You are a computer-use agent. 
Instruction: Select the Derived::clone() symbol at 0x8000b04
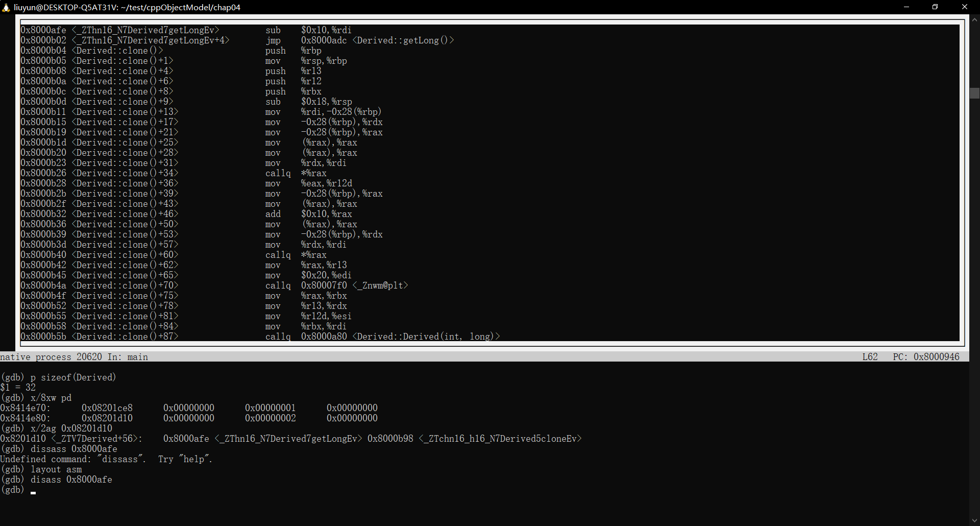click(117, 51)
